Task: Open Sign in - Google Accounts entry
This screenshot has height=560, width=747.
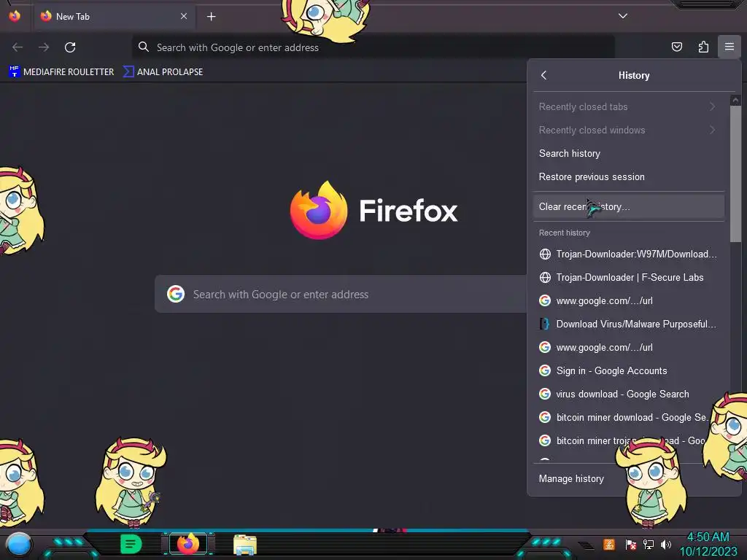Action: [x=628, y=370]
